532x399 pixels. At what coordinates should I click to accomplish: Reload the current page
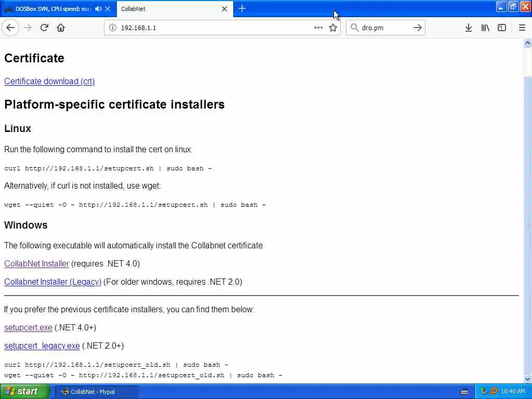(x=44, y=28)
